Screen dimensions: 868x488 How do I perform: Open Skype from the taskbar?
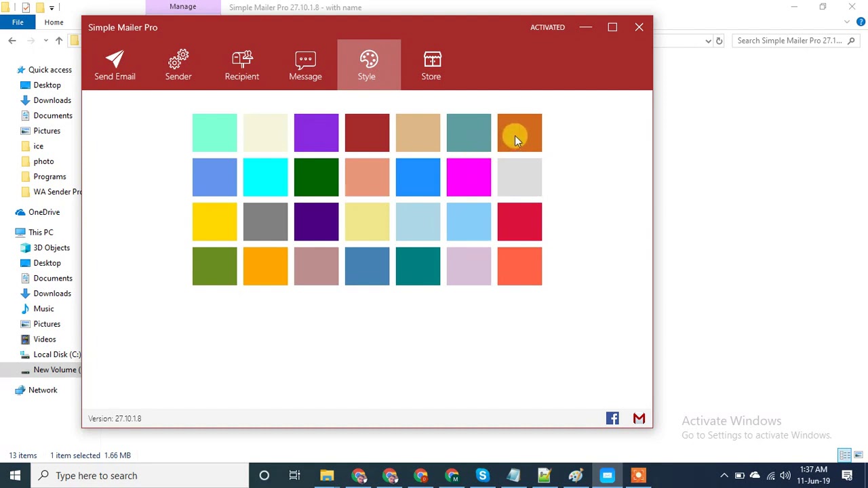pos(482,475)
